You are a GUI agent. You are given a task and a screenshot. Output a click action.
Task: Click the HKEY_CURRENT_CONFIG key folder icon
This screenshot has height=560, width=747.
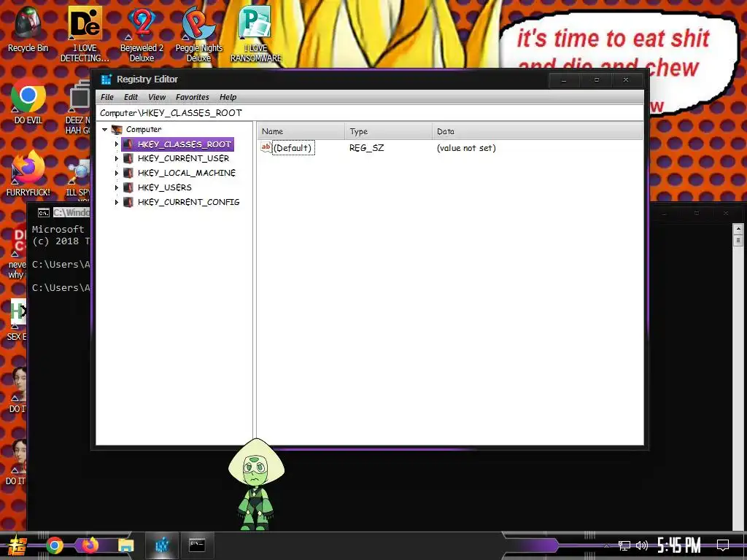point(128,202)
